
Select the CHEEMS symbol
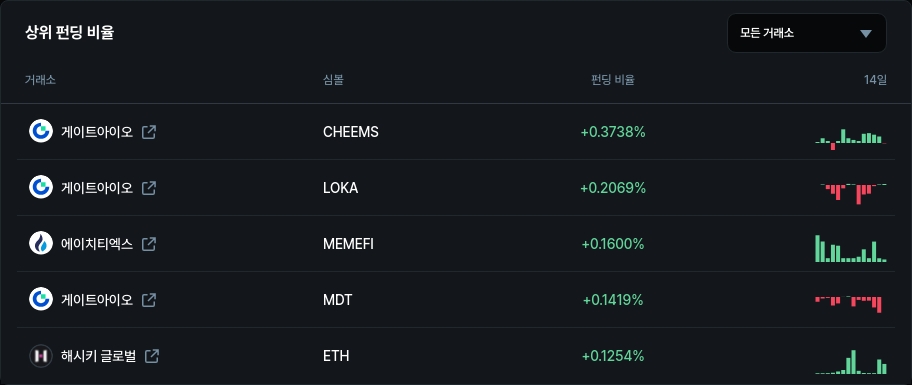pos(351,132)
